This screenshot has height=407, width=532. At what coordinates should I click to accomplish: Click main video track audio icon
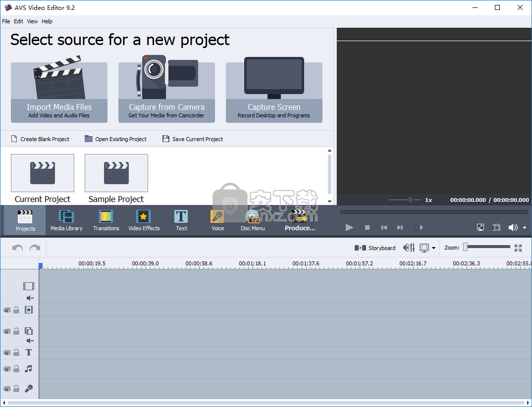tap(30, 298)
